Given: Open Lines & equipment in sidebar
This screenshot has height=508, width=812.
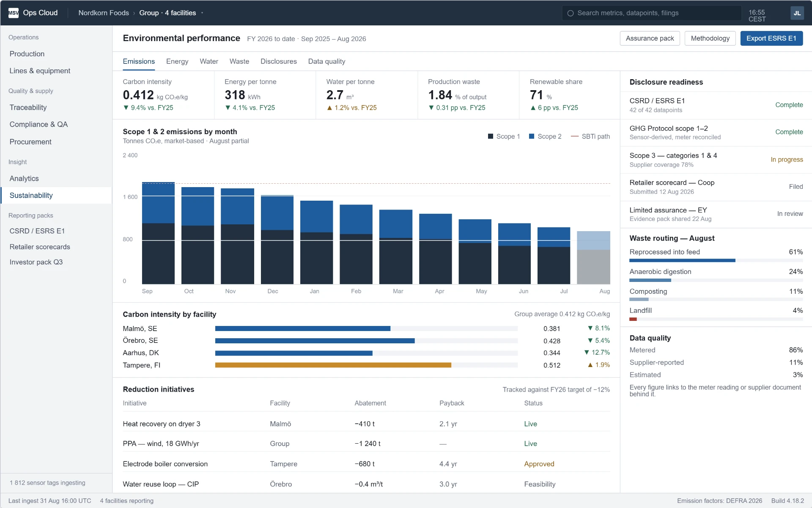Looking at the screenshot, I should coord(56,71).
